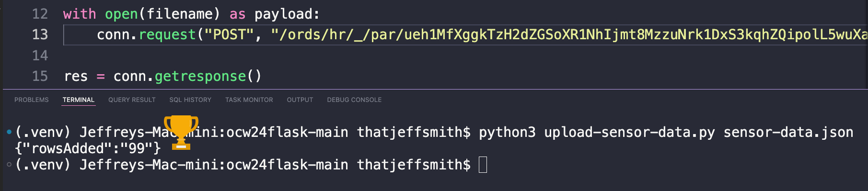Click line number 15 in gutter
The height and width of the screenshot is (191, 868).
point(40,76)
